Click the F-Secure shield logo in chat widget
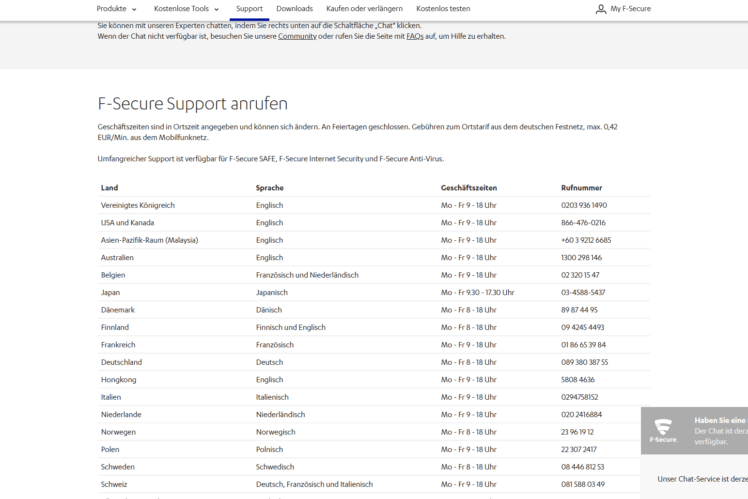The image size is (748, 499). pos(663,430)
